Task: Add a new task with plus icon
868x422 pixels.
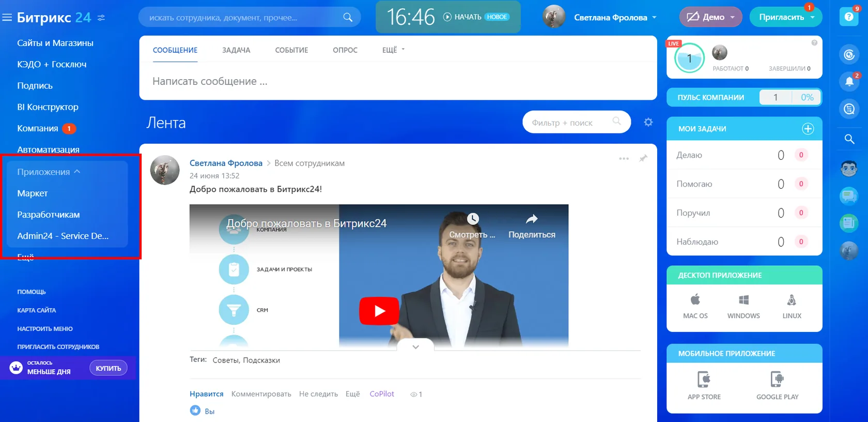Action: (x=808, y=129)
